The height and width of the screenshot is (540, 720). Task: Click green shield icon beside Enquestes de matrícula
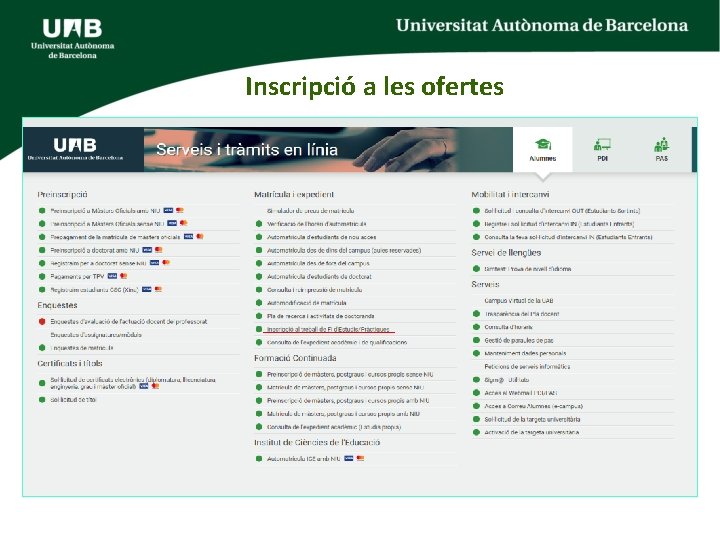pyautogui.click(x=42, y=348)
